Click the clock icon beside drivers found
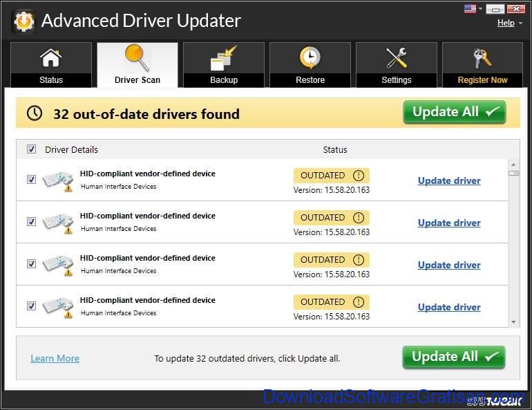Viewport: 532px width, 410px height. (x=35, y=113)
